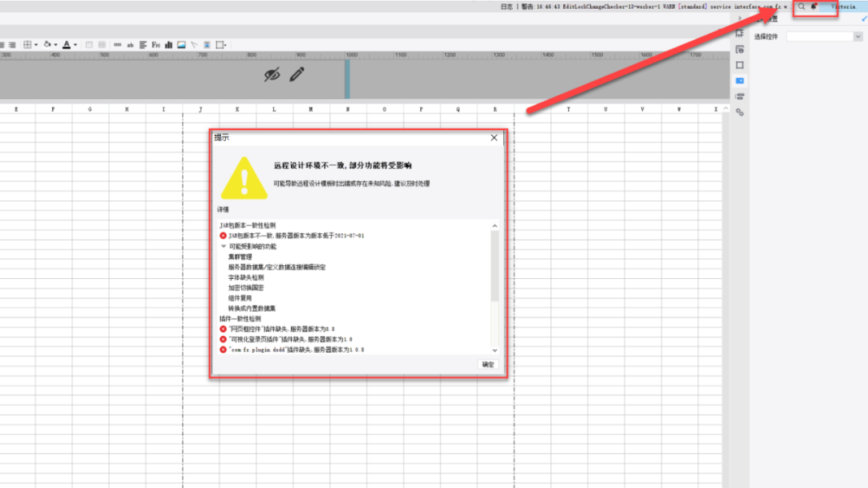The width and height of the screenshot is (868, 488).
Task: Click the merge cells toolbar icon
Action: point(89,45)
